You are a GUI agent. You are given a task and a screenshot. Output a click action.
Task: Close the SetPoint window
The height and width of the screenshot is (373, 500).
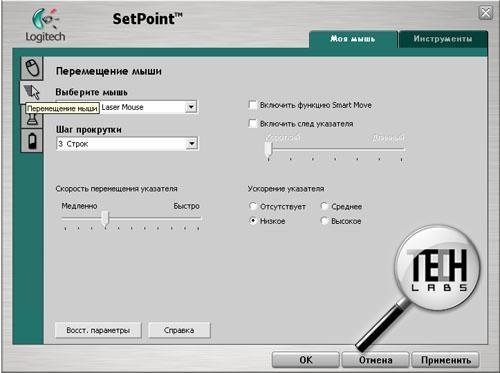click(485, 13)
